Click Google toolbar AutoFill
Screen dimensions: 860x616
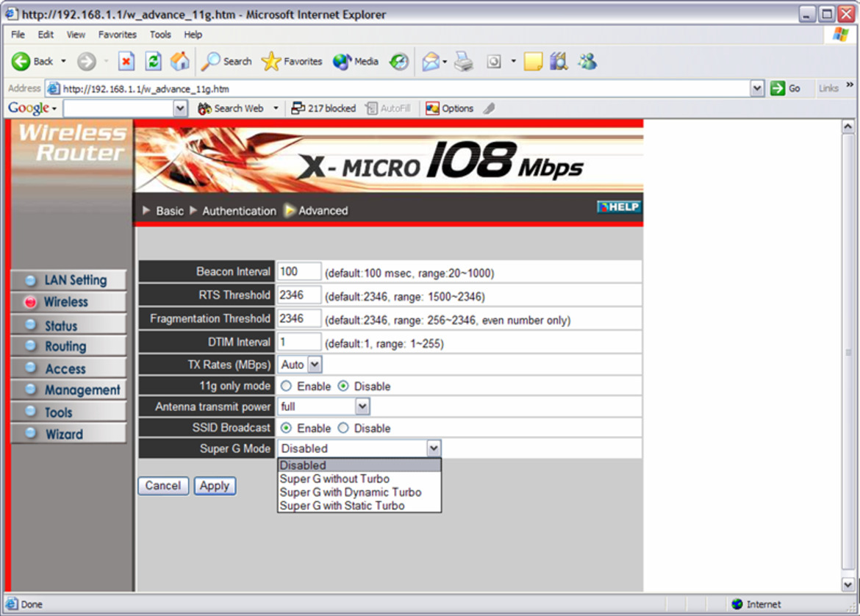pyautogui.click(x=388, y=109)
